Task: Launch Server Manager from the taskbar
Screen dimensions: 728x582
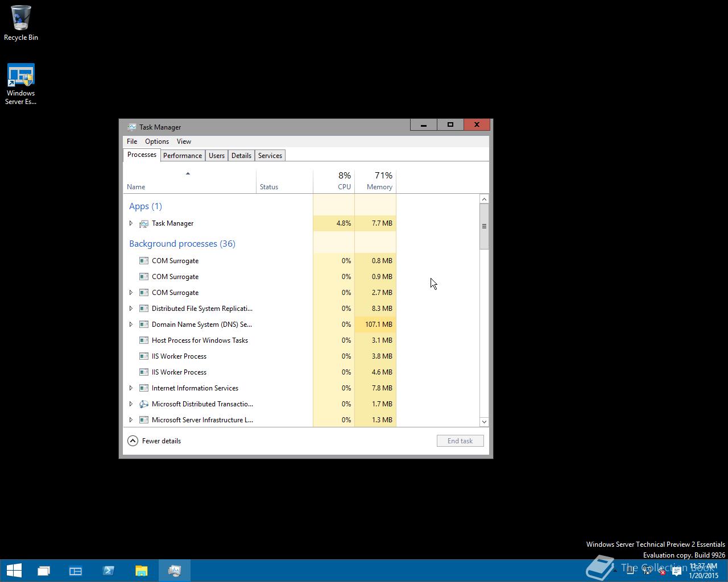Action: click(x=76, y=571)
